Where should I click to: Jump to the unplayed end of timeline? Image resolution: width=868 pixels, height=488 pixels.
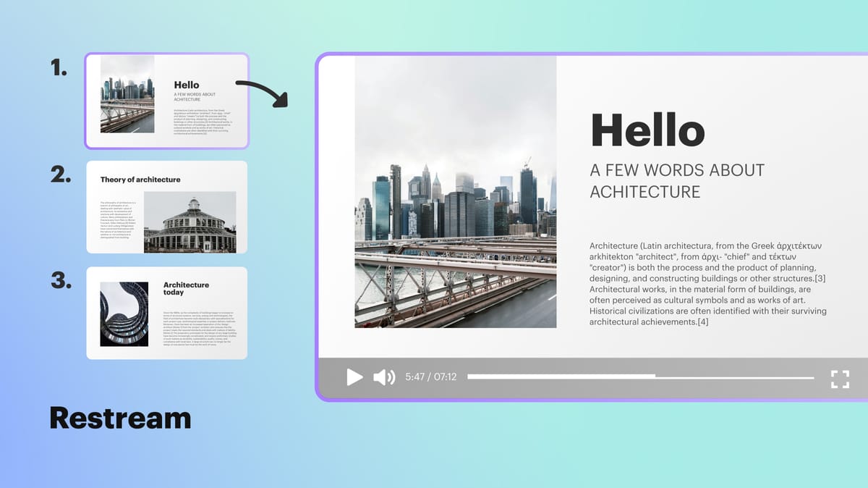[734, 377]
